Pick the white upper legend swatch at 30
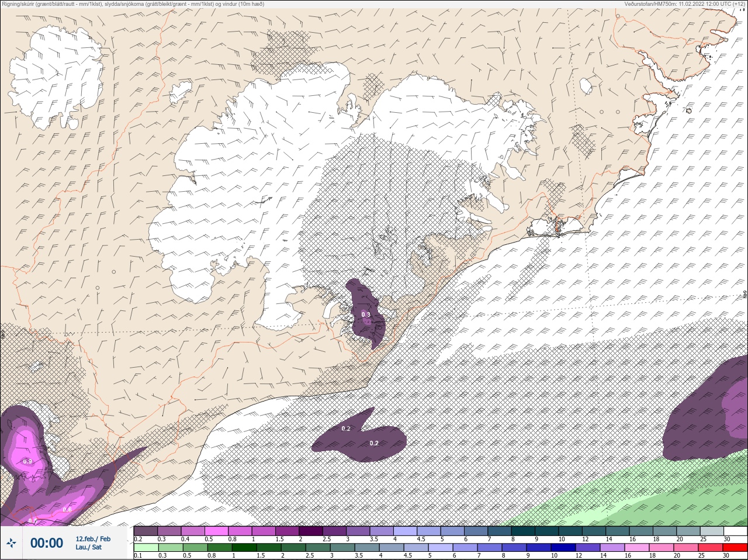This screenshot has height=560, width=748. click(x=735, y=531)
